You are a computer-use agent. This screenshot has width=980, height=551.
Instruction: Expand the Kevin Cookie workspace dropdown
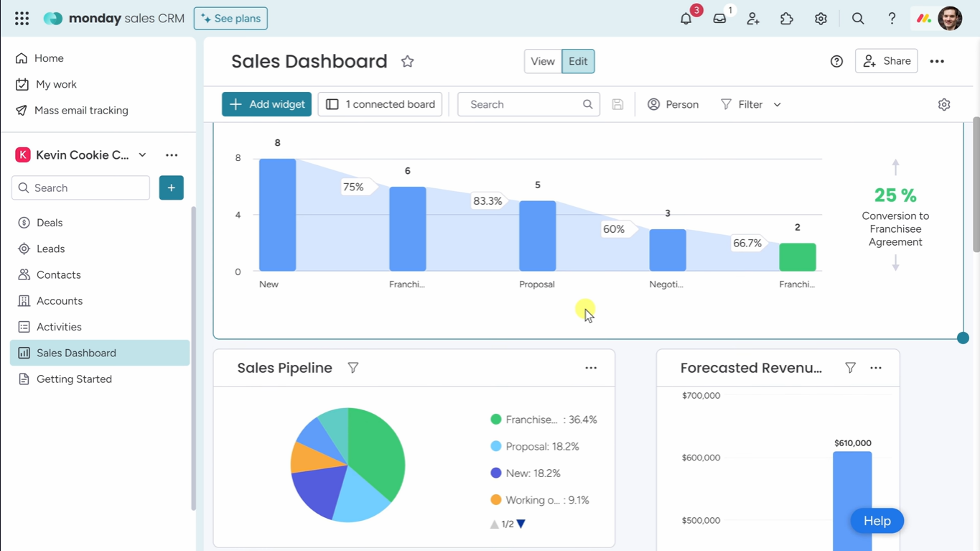141,154
